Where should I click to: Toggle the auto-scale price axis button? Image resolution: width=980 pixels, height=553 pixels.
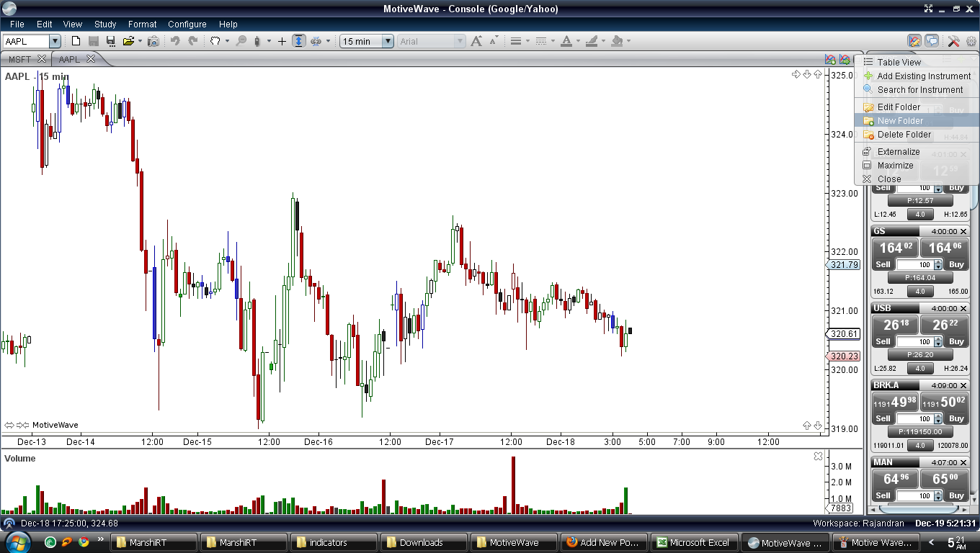tap(299, 41)
